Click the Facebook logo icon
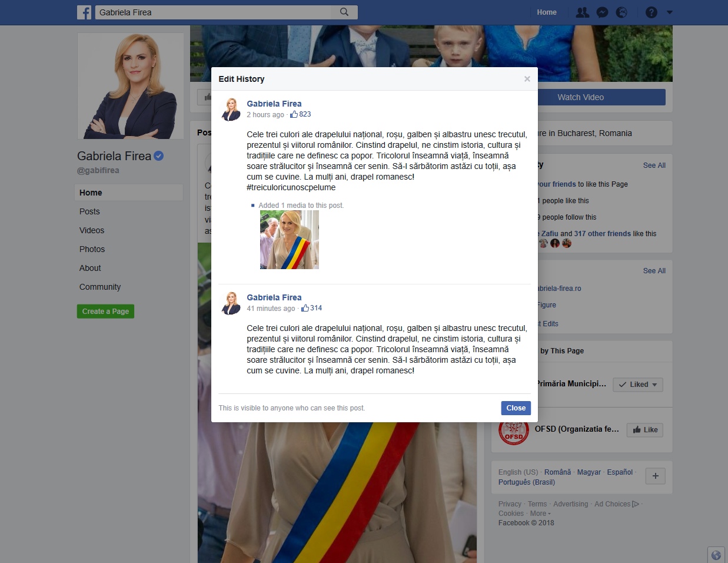Image resolution: width=728 pixels, height=563 pixels. point(84,12)
